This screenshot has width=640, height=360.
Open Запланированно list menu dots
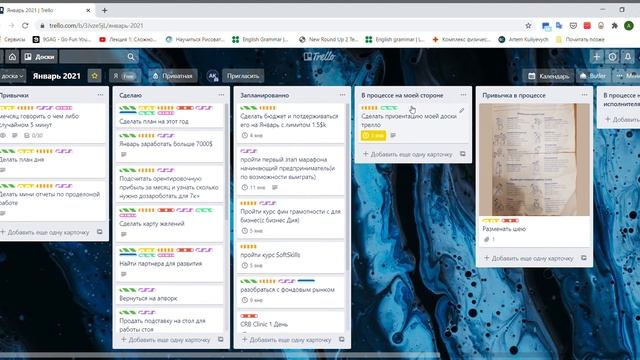coord(342,95)
